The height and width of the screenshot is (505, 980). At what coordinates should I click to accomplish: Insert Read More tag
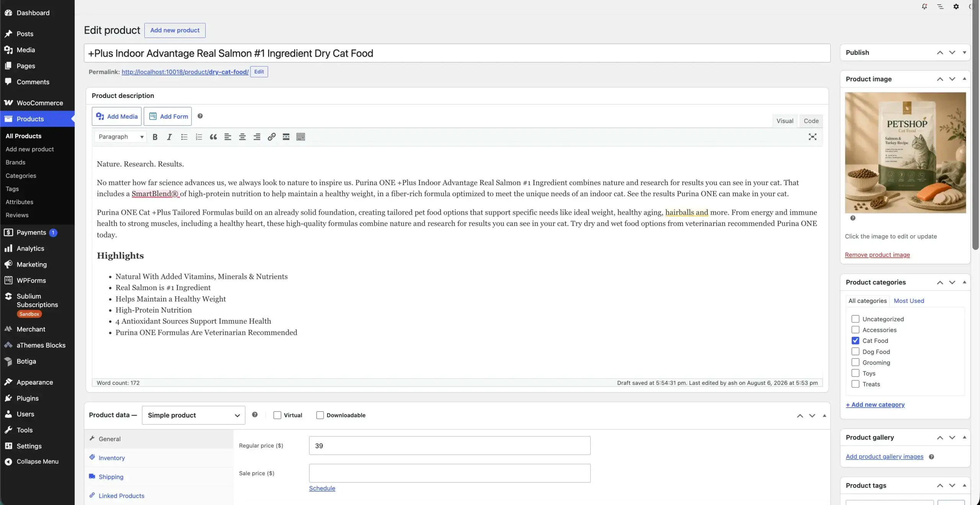(286, 137)
